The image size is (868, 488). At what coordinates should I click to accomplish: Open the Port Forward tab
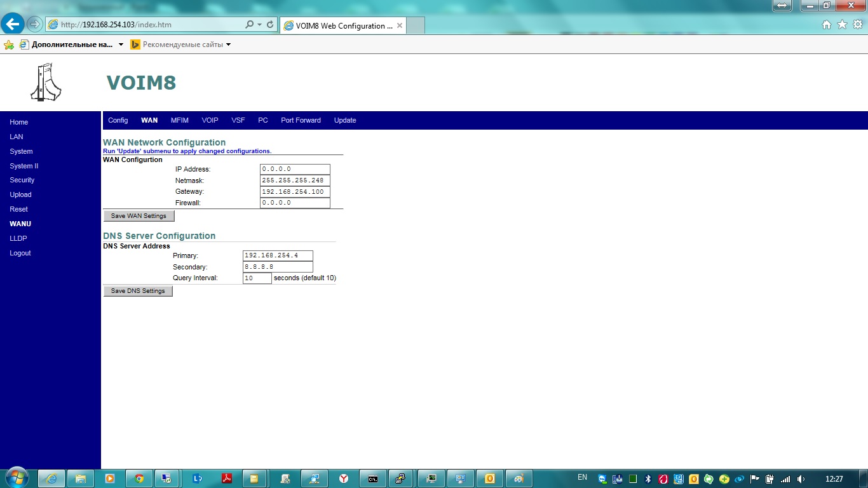click(x=301, y=120)
